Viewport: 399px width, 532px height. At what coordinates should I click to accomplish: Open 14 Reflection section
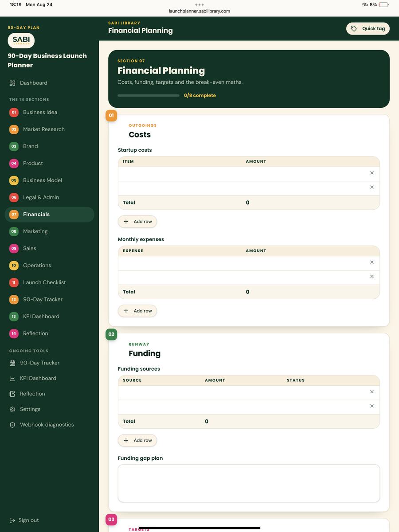coord(49,333)
